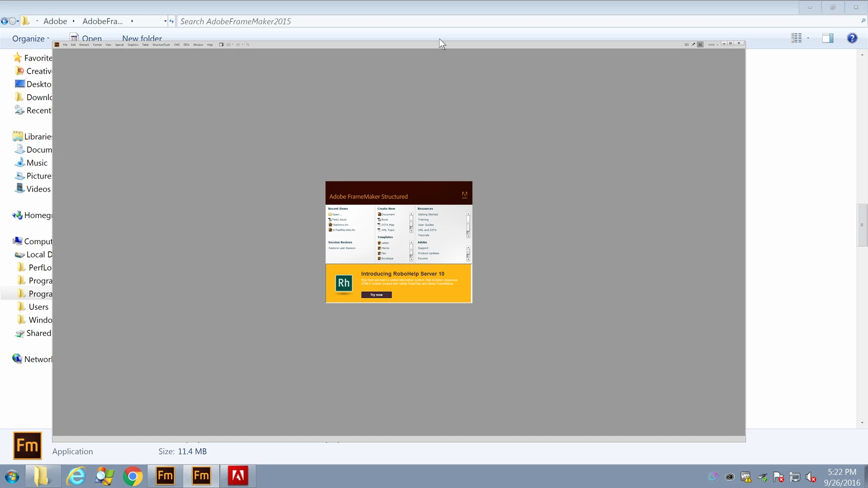868x488 pixels.
Task: Click the volume speaker tray icon
Action: pos(810,477)
